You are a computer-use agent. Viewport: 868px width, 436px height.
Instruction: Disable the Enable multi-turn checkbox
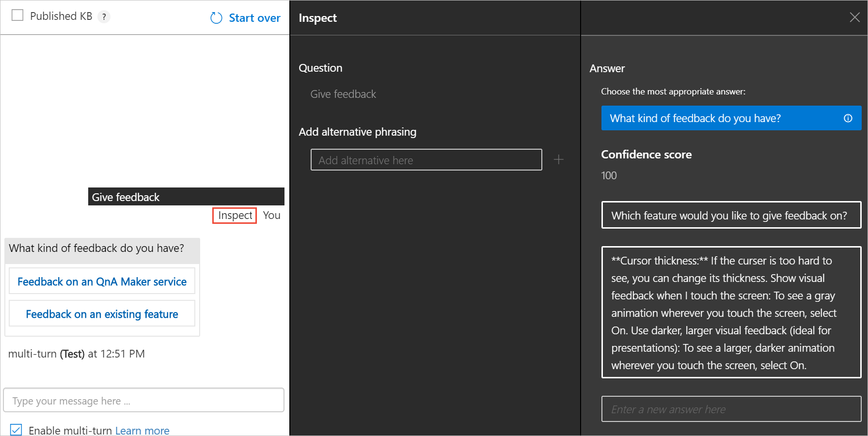[x=16, y=430]
